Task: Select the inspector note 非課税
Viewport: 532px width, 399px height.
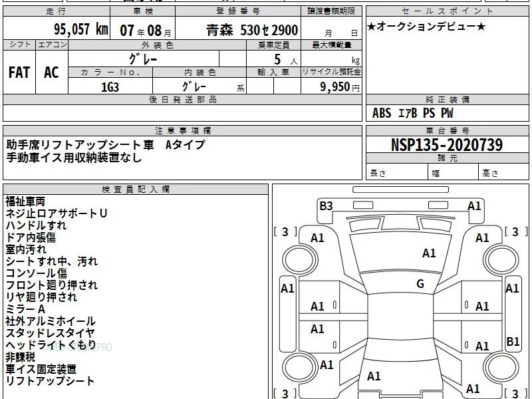Action: pyautogui.click(x=21, y=357)
